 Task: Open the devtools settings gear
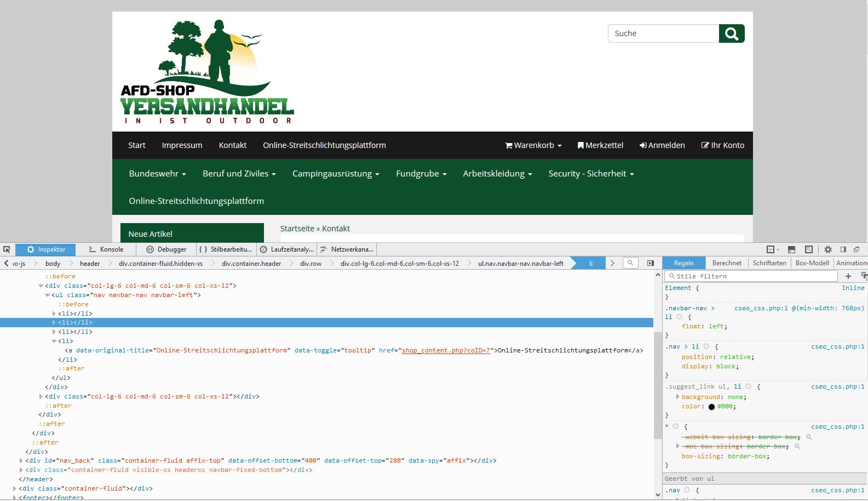(x=827, y=249)
